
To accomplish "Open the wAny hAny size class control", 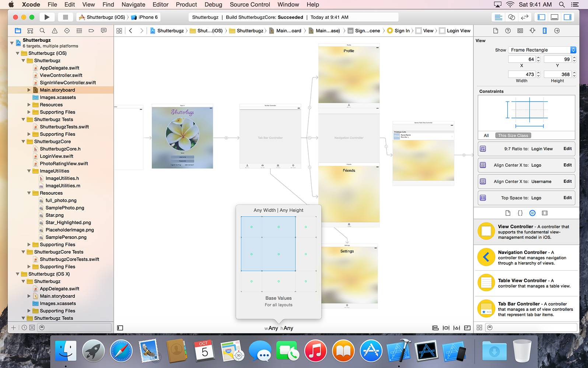I will [x=279, y=328].
